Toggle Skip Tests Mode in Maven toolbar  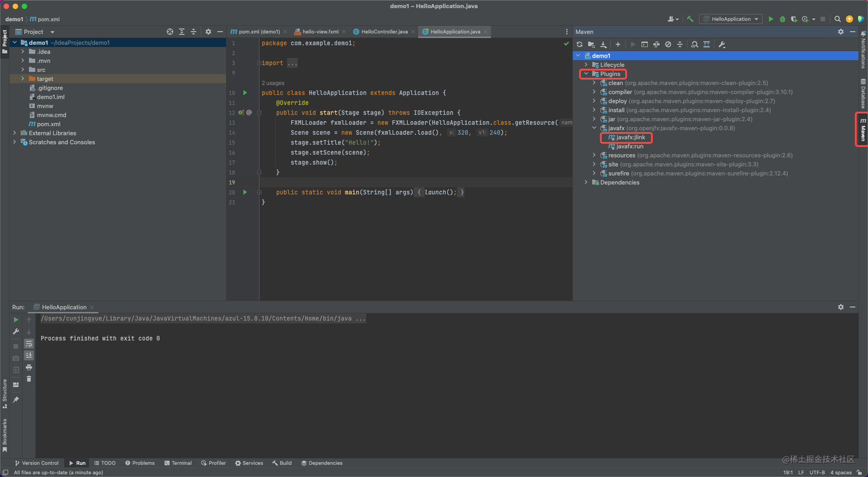[668, 44]
